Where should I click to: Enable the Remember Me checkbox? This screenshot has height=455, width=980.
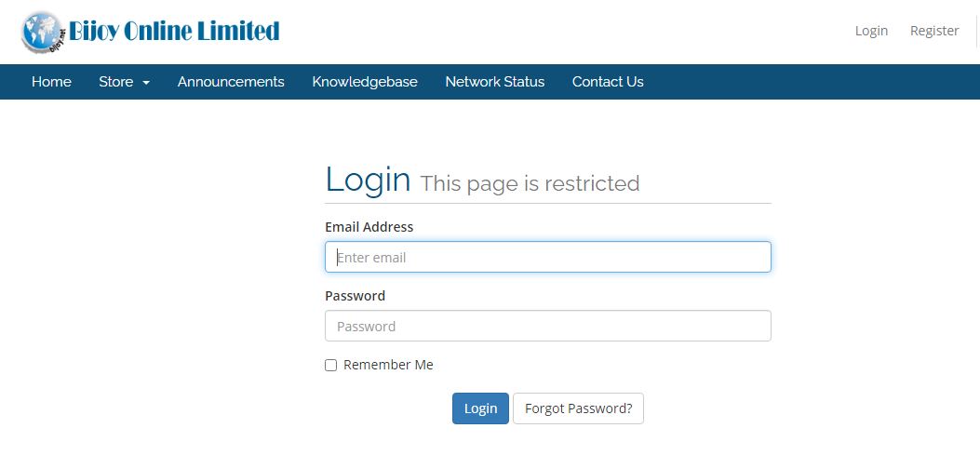[330, 366]
